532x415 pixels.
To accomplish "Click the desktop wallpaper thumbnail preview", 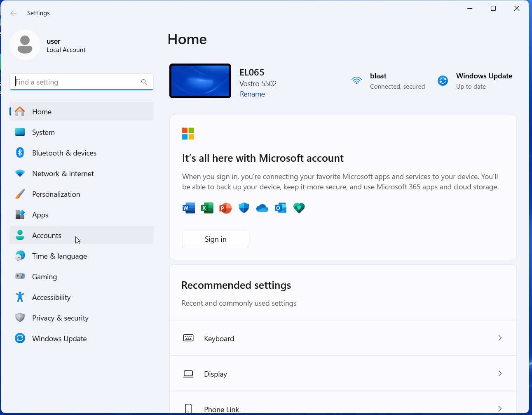I will (x=200, y=81).
